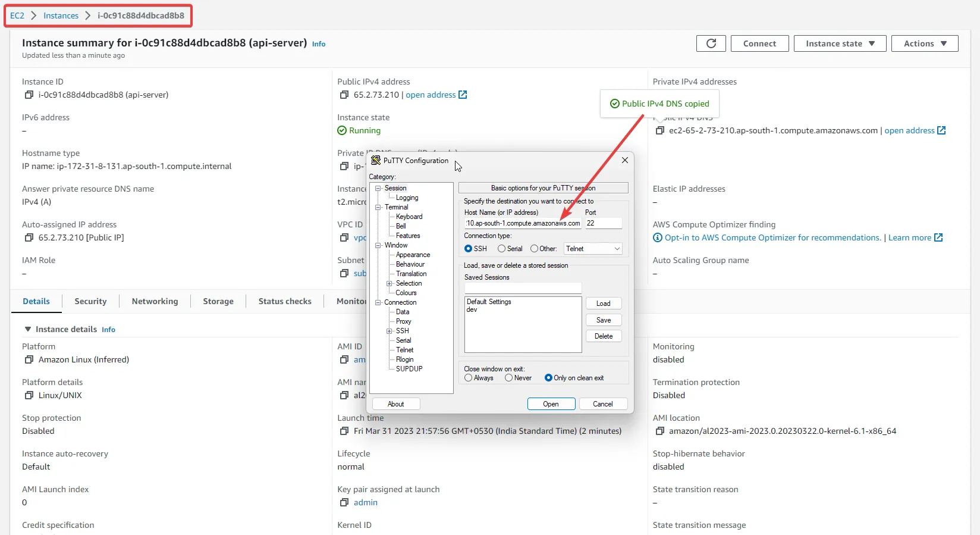Expand the Selection tree node
The width and height of the screenshot is (980, 535).
click(x=390, y=283)
